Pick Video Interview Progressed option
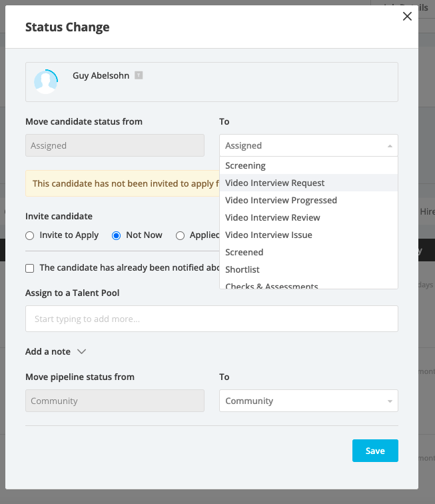This screenshot has height=504, width=435. pyautogui.click(x=280, y=200)
